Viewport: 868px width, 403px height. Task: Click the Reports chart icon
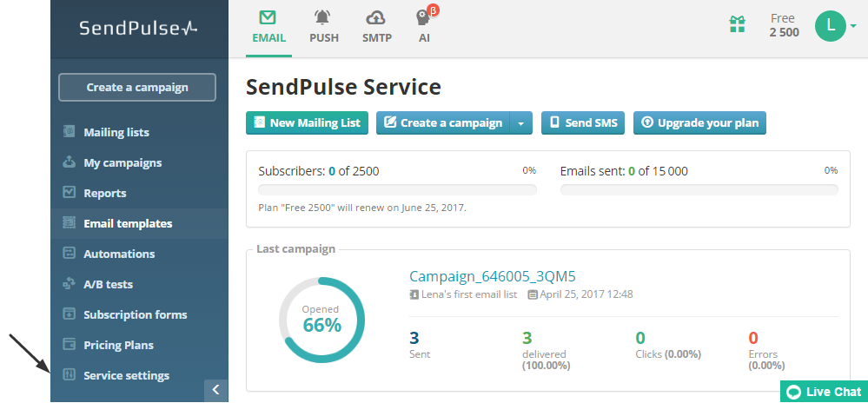69,193
